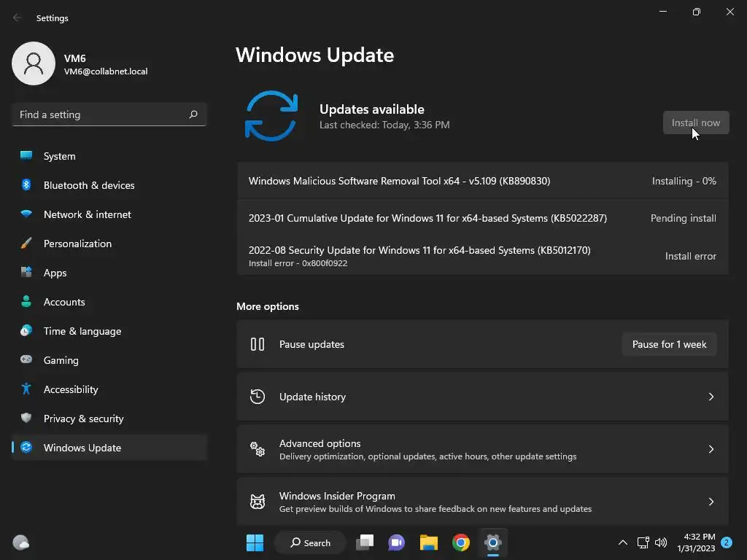Click the Apps icon in sidebar

click(x=26, y=273)
